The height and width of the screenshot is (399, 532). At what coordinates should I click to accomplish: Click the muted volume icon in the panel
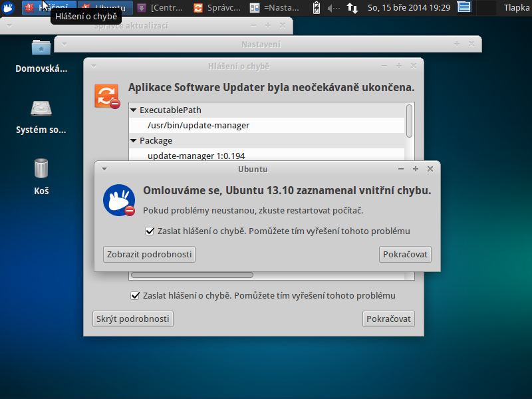(334, 7)
